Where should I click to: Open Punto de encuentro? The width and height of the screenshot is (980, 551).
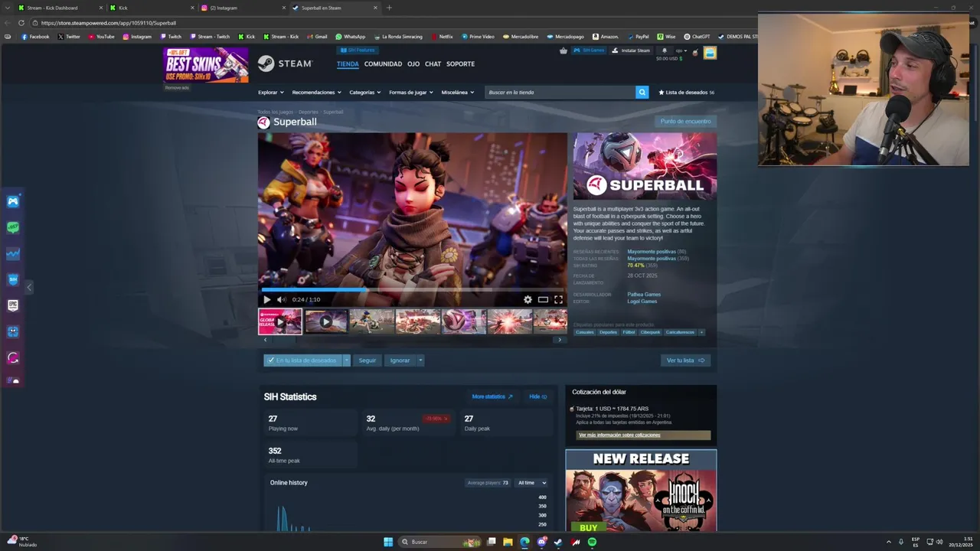(685, 121)
